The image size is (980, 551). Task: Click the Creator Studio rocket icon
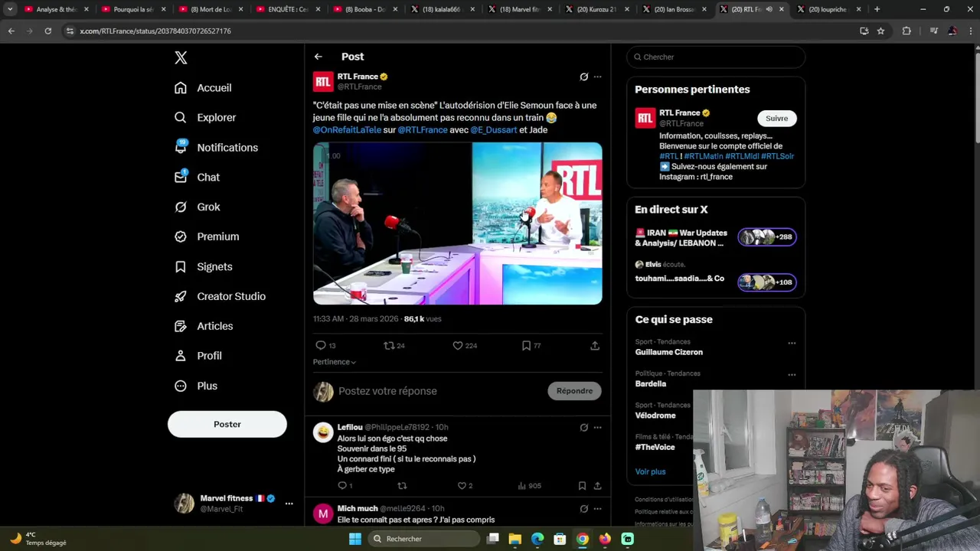click(181, 297)
